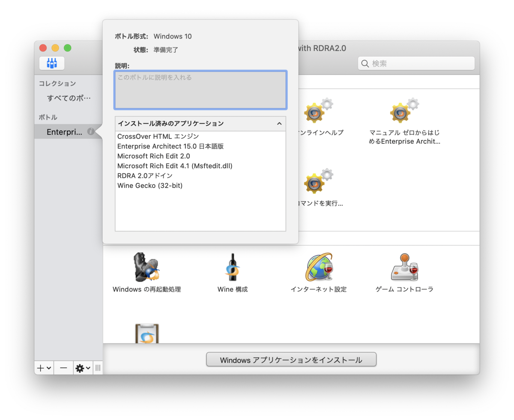
Task: Open the Windows の再起動処理 boot icon
Action: [147, 267]
